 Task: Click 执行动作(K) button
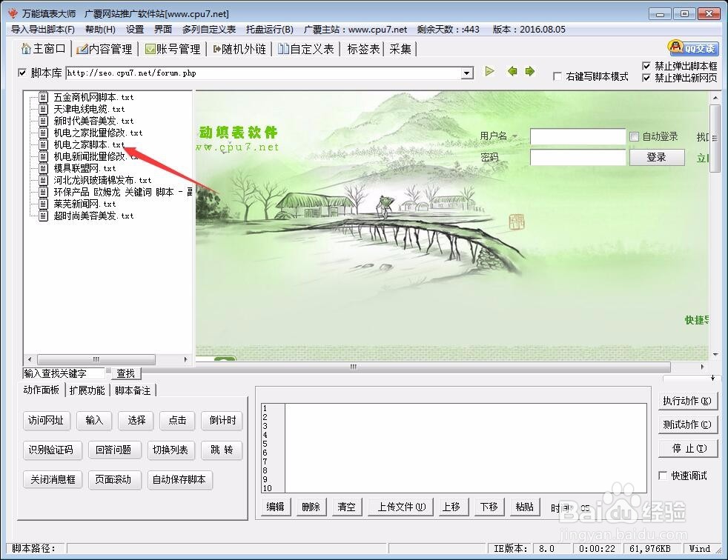(x=687, y=401)
